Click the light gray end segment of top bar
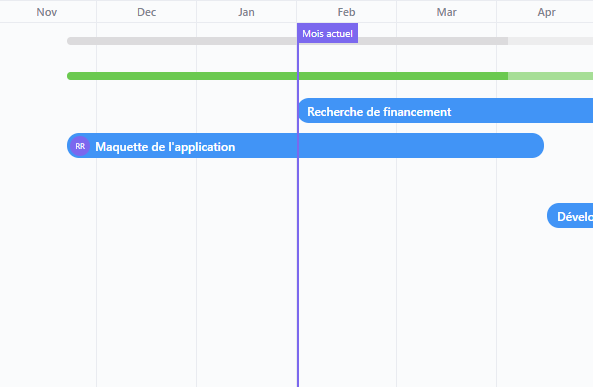 [550, 41]
